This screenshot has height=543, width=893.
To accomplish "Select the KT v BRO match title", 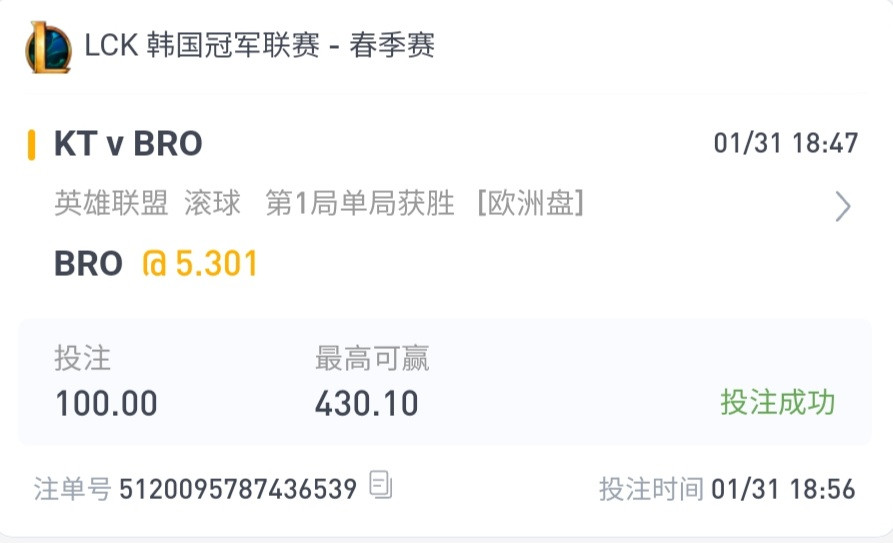I will point(128,143).
